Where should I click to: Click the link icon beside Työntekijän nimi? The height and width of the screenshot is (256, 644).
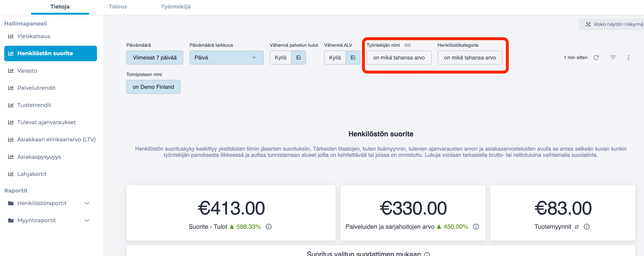point(408,45)
